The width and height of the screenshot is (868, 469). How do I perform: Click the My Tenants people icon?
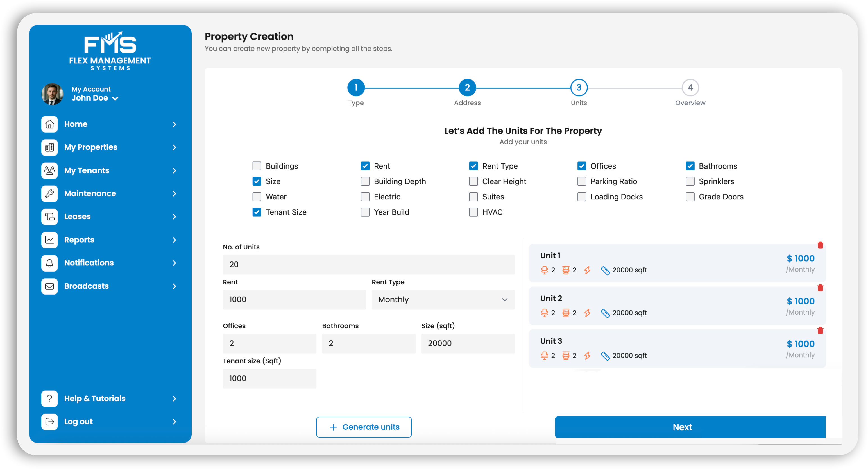[x=49, y=170]
